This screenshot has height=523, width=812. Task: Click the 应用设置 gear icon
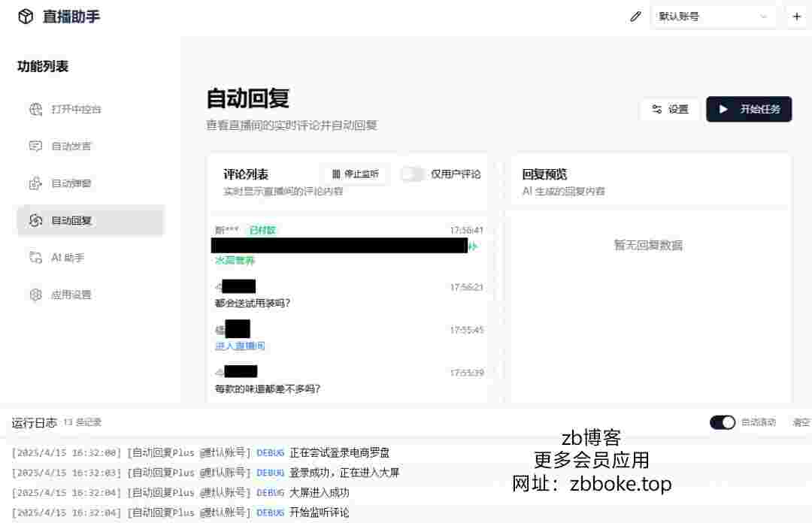[x=36, y=295]
